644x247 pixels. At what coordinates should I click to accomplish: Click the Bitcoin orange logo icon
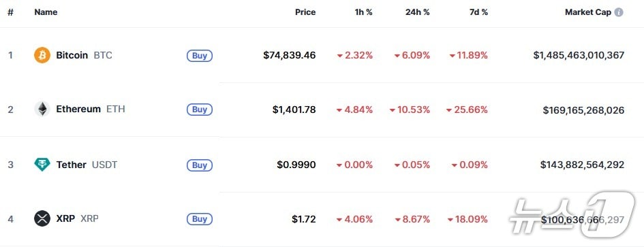[42, 55]
